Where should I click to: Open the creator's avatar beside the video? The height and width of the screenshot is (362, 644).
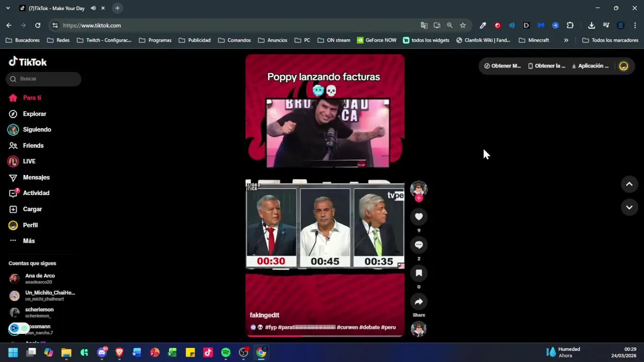(419, 189)
